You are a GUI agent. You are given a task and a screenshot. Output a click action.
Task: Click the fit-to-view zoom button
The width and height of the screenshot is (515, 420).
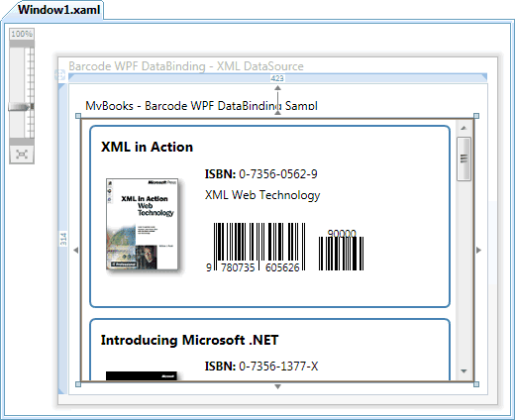click(22, 155)
